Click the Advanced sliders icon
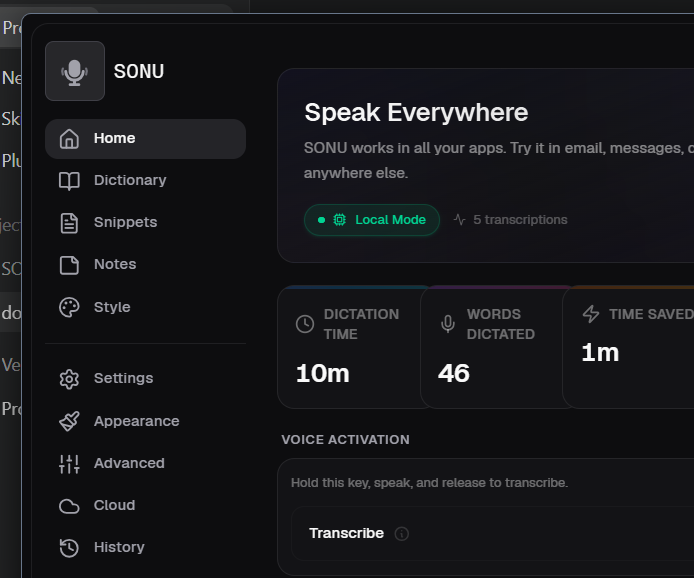This screenshot has height=578, width=694. [x=69, y=464]
